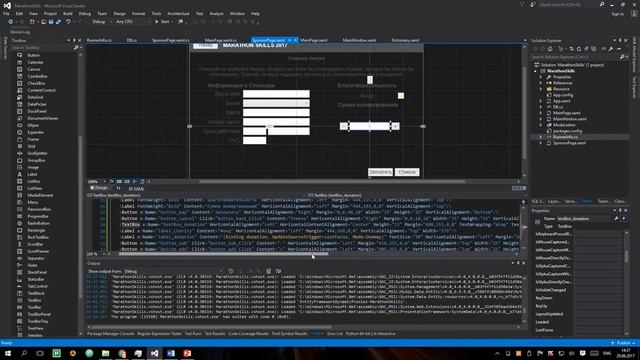This screenshot has height=360, width=640.
Task: Select Calendar in the Toolbox
Action: tap(35, 62)
